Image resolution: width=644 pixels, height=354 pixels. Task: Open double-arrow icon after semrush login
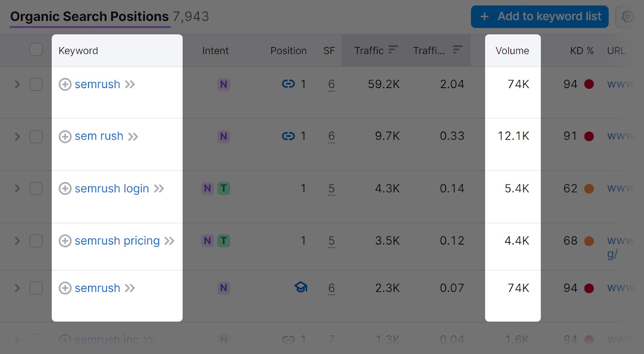[159, 189]
